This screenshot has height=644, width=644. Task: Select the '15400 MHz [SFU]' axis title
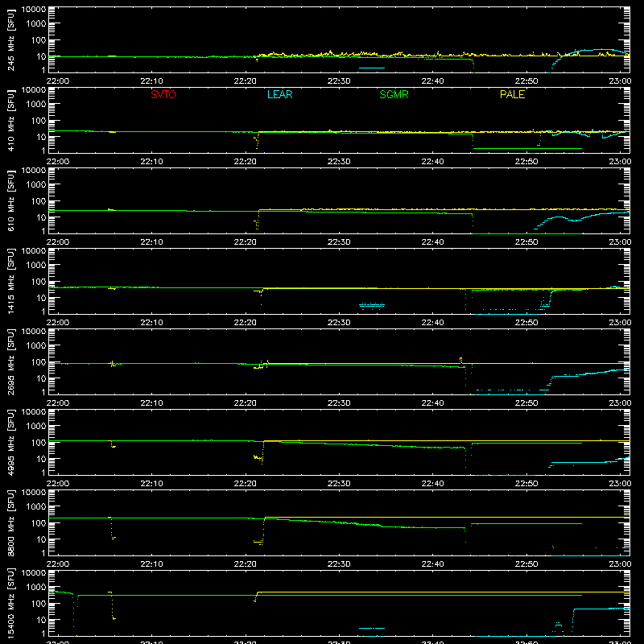point(11,603)
